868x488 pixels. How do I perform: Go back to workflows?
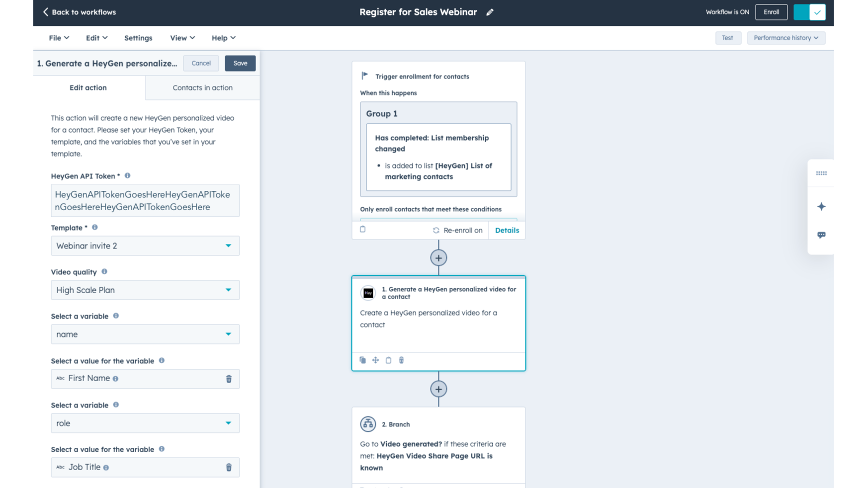tap(79, 12)
